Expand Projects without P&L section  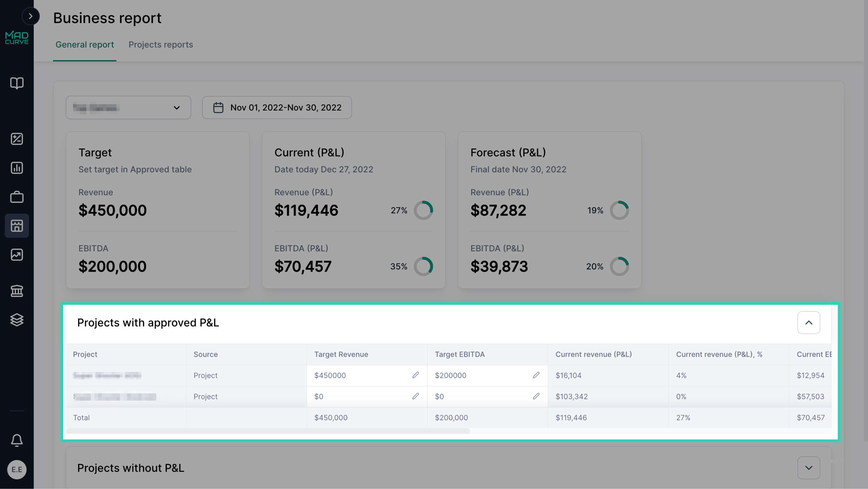pos(808,468)
